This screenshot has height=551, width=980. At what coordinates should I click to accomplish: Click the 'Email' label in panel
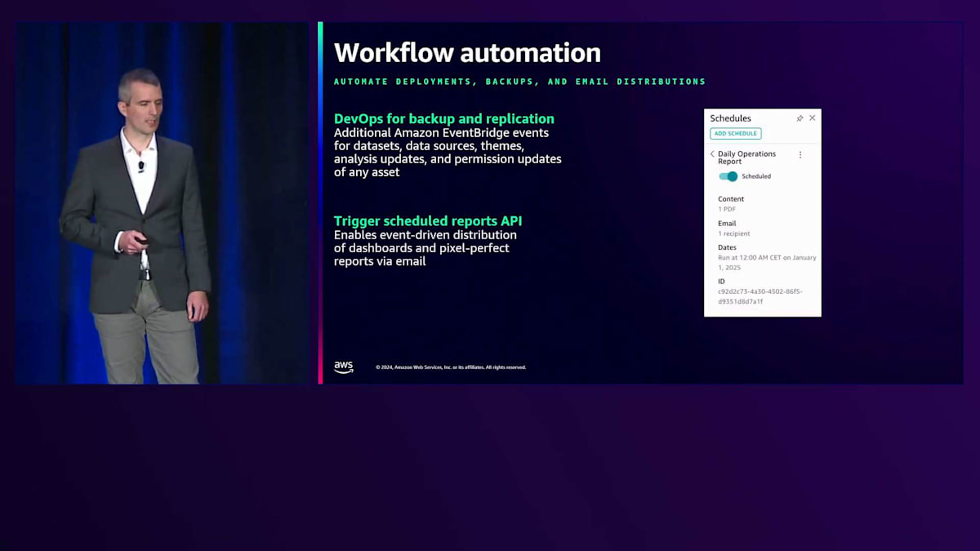(x=727, y=224)
